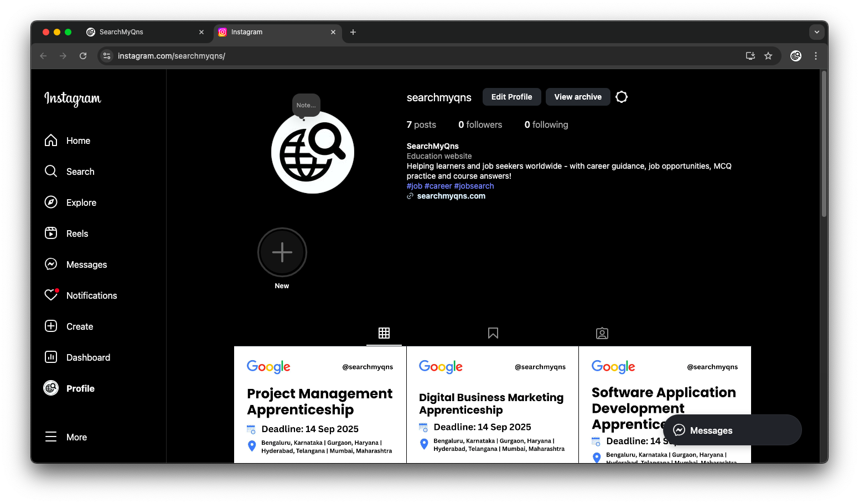Click the searchmyqns username heading
The width and height of the screenshot is (859, 504).
pyautogui.click(x=439, y=97)
